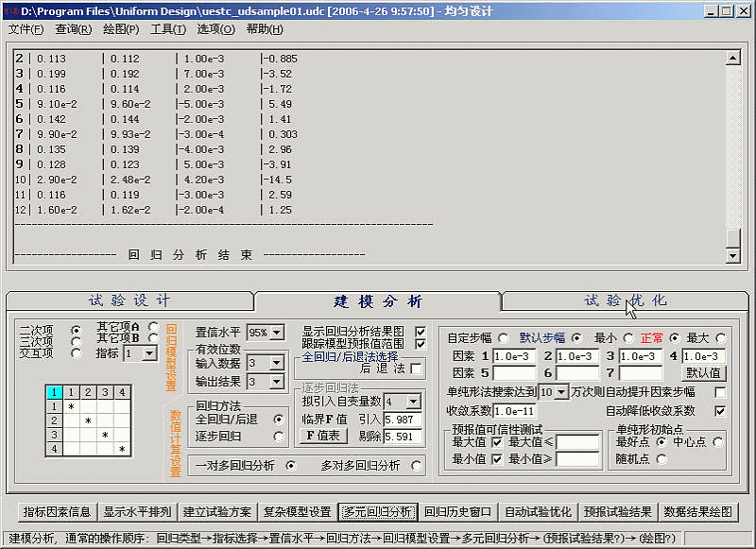The width and height of the screenshot is (756, 549).
Task: Select the 逐步回归 radio option
Action: (278, 436)
